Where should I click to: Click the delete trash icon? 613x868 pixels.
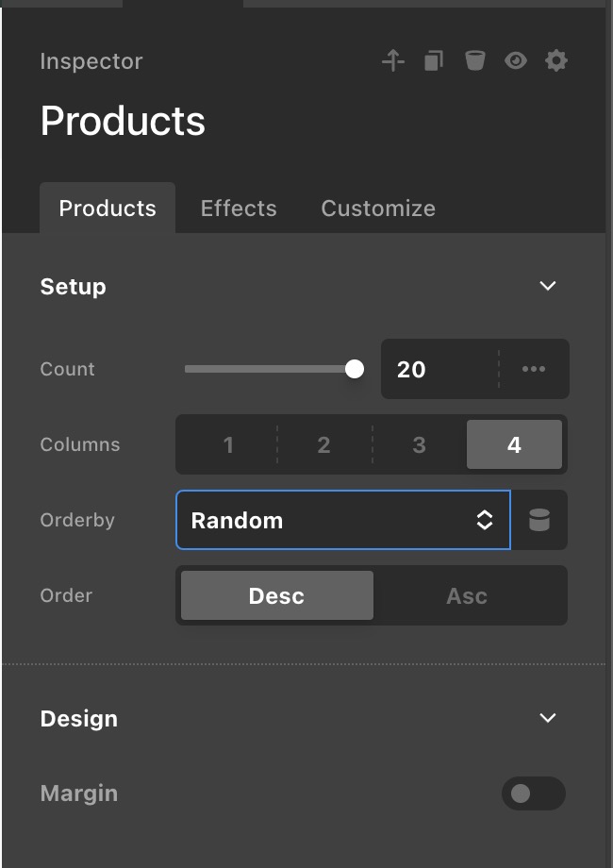474,61
